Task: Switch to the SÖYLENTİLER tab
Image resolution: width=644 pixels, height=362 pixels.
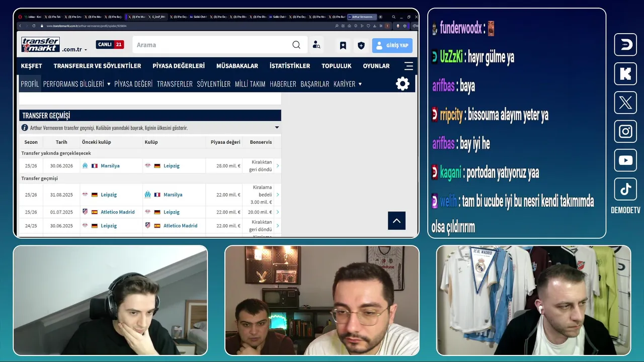Action: click(213, 84)
